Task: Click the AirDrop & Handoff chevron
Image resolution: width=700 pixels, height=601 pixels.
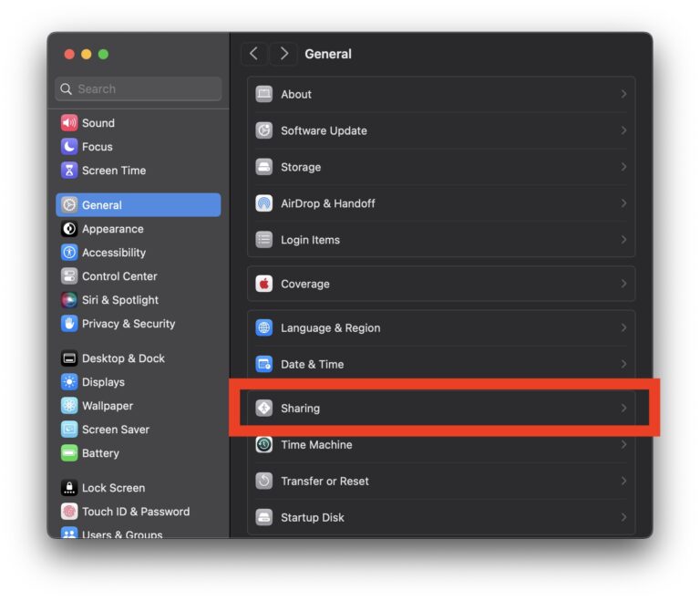Action: coord(623,203)
